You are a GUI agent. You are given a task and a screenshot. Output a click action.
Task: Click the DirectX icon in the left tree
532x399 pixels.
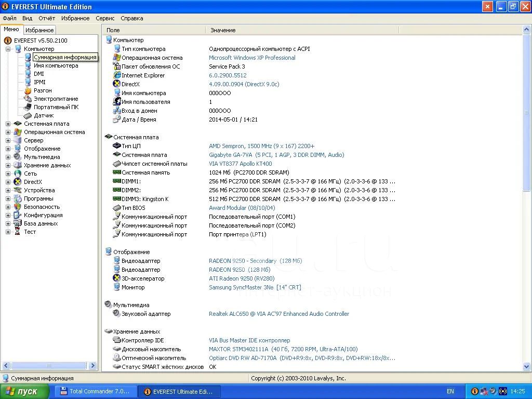18,182
